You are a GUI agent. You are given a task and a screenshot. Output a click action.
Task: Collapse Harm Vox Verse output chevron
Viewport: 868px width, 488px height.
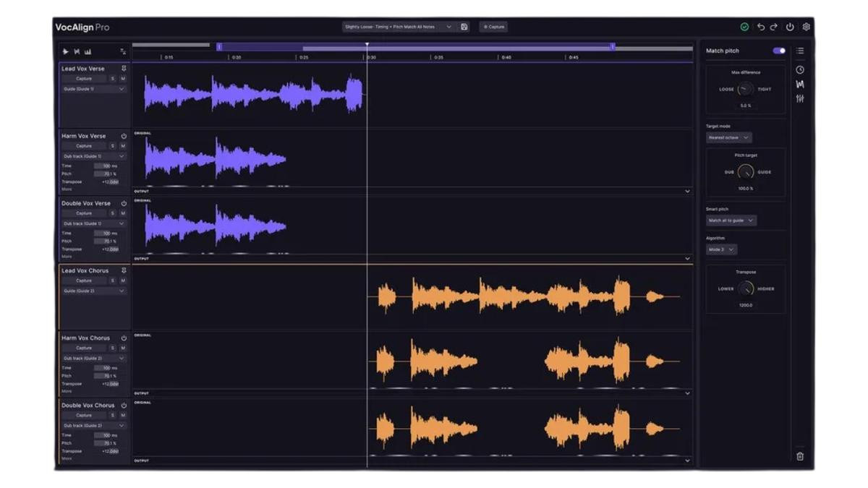click(x=687, y=192)
